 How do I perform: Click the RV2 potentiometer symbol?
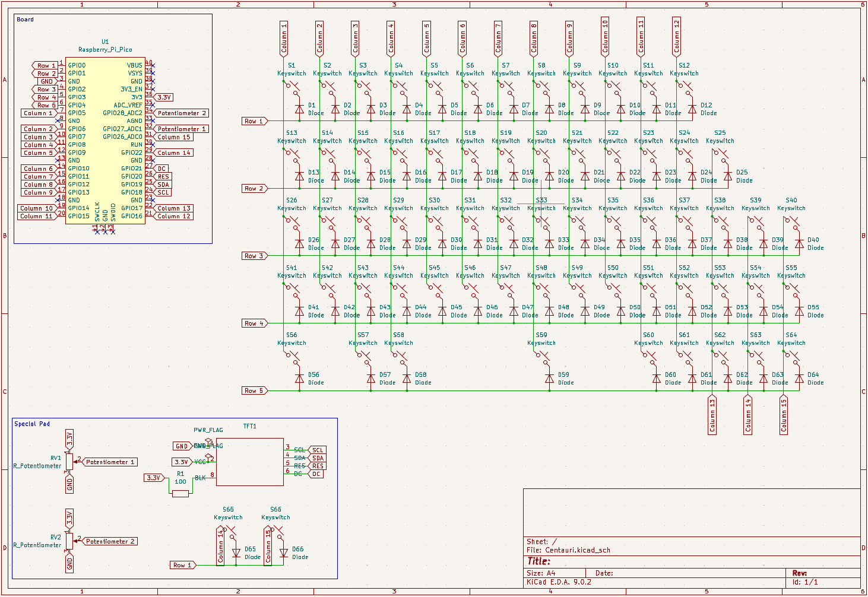(69, 541)
